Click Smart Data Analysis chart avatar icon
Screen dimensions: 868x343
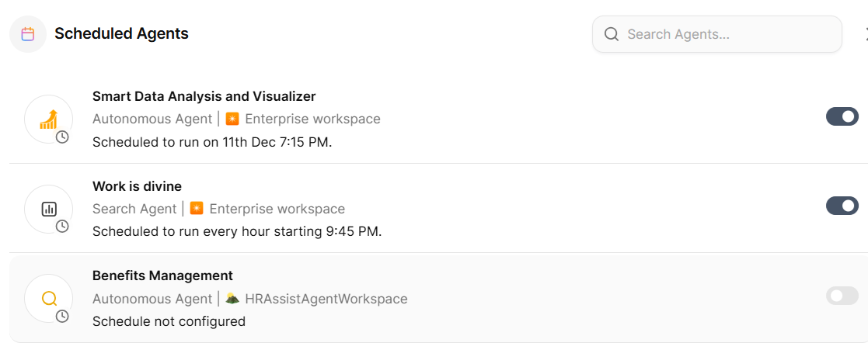48,119
